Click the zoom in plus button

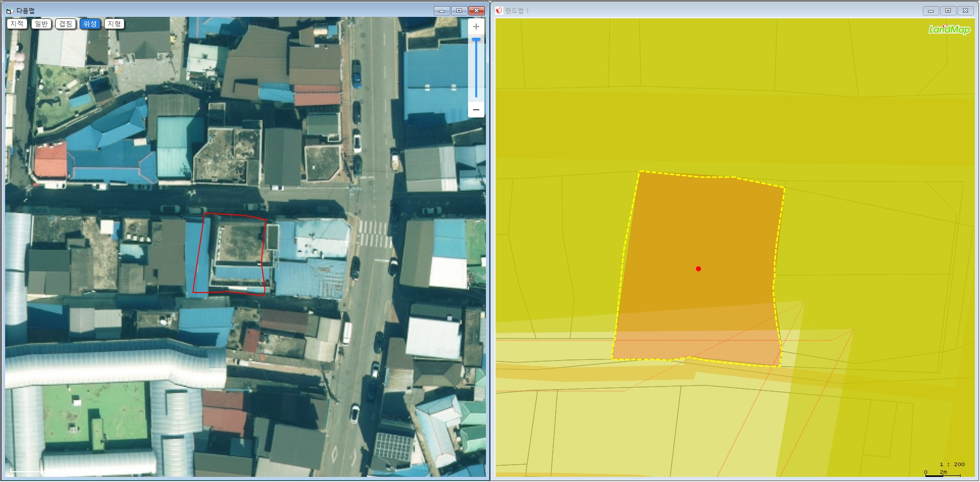pyautogui.click(x=476, y=27)
